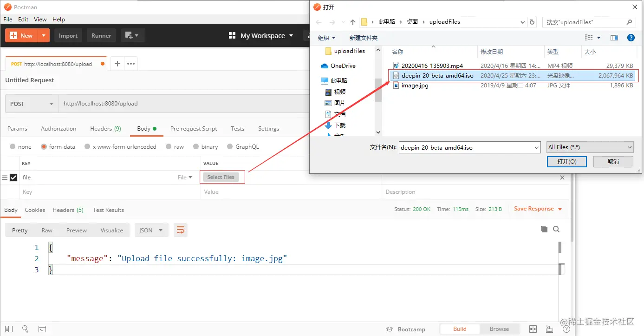Open the File menu in Postman
The width and height of the screenshot is (644, 336).
(x=8, y=20)
